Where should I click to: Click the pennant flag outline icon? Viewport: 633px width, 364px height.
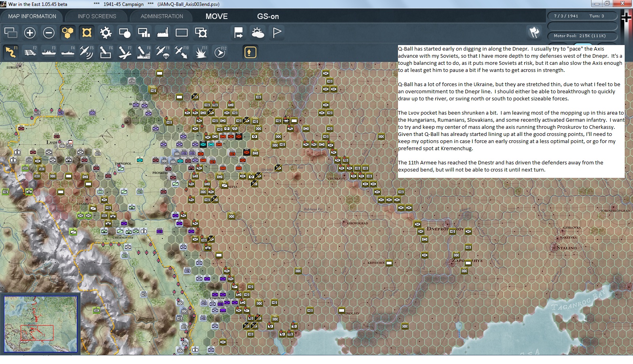(277, 33)
